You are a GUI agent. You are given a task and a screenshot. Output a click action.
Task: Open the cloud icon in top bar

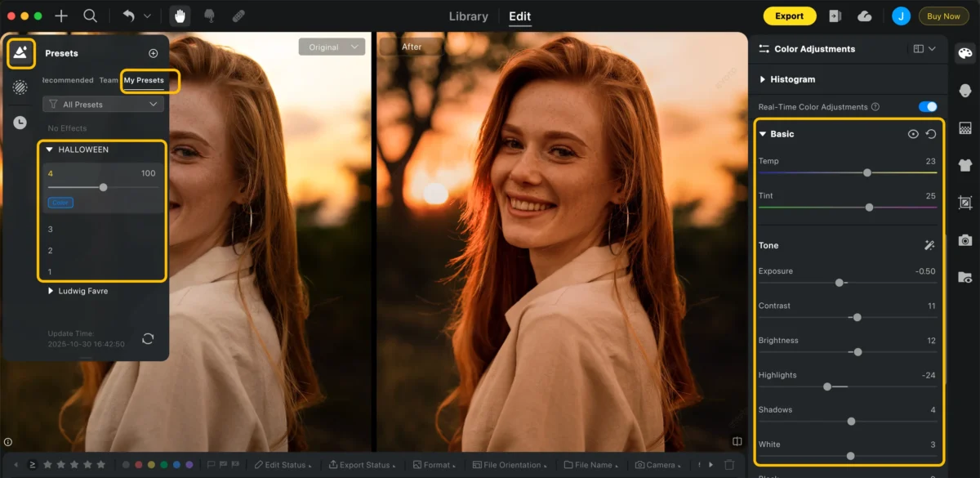pos(865,16)
